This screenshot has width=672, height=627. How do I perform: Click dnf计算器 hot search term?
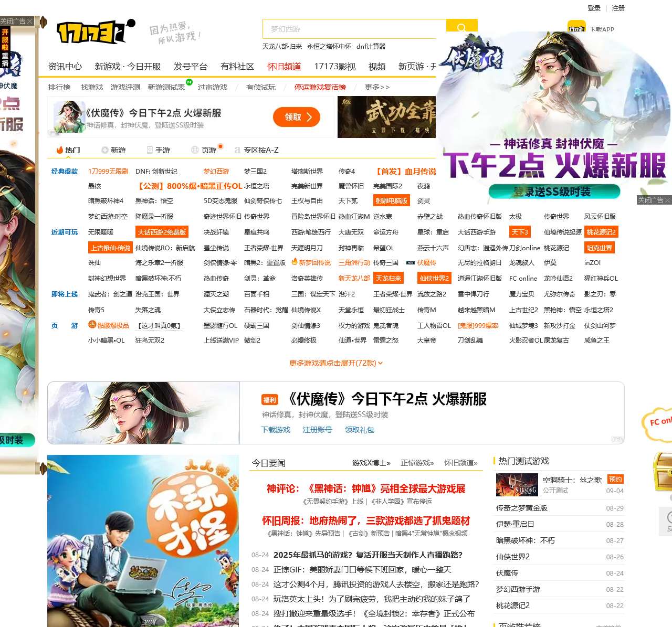click(x=371, y=47)
